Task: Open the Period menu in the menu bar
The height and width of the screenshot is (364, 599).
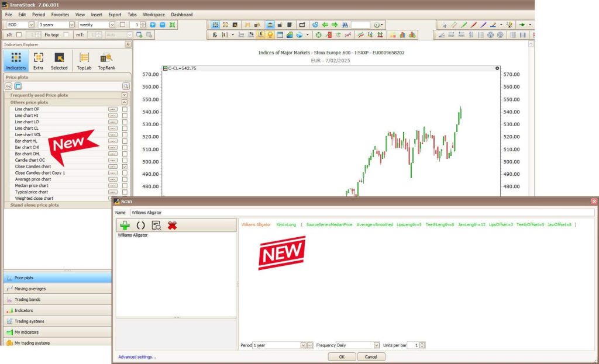Action: [x=39, y=15]
